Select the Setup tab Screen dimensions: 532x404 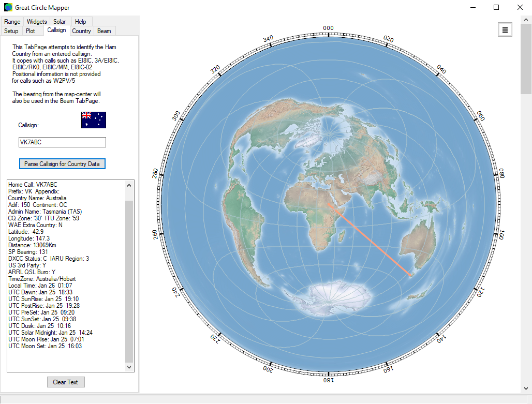tap(11, 31)
